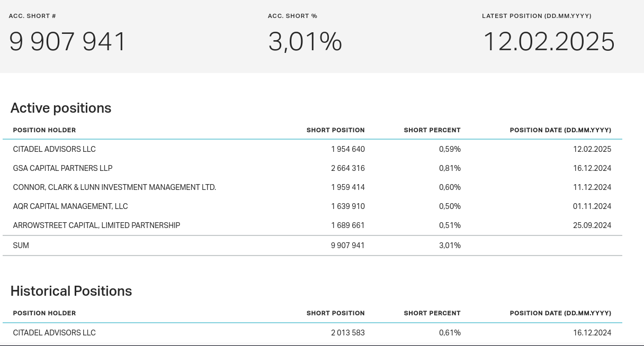This screenshot has width=644, height=346.
Task: Click the LATEST POSITION (DD.MM.YYYY) label
Action: coord(536,16)
